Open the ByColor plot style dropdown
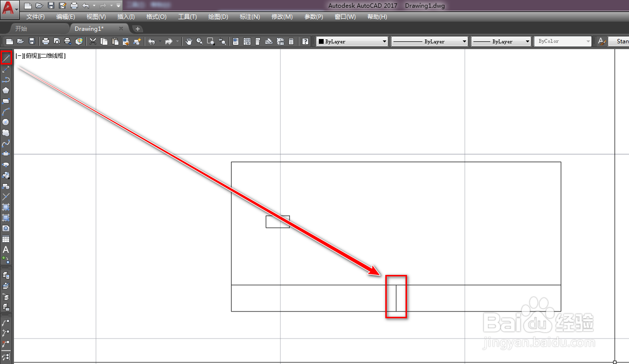The height and width of the screenshot is (364, 629). click(563, 41)
